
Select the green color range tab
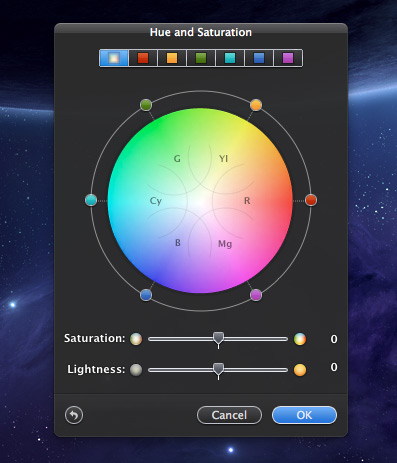coord(201,58)
